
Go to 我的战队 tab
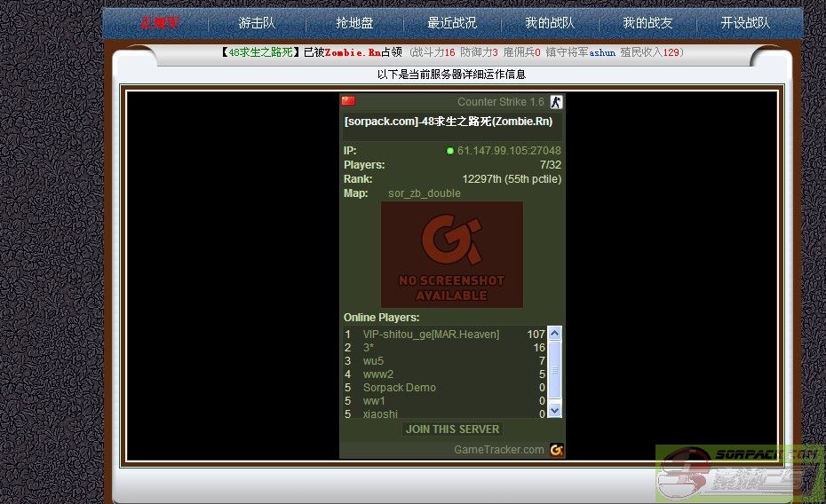coord(550,23)
